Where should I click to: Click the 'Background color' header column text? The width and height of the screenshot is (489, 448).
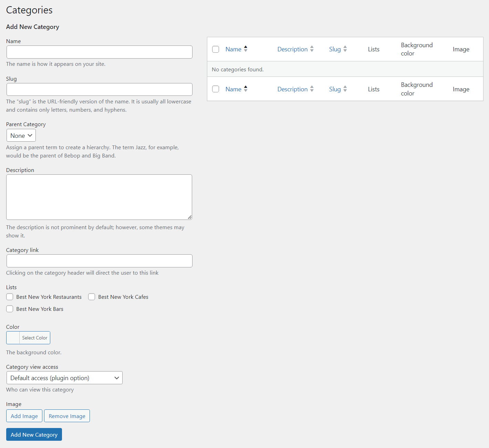(417, 49)
